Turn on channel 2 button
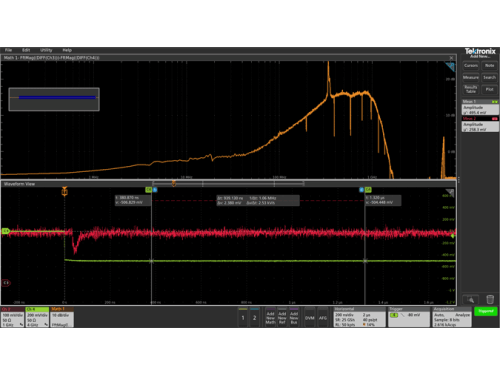 click(x=255, y=317)
